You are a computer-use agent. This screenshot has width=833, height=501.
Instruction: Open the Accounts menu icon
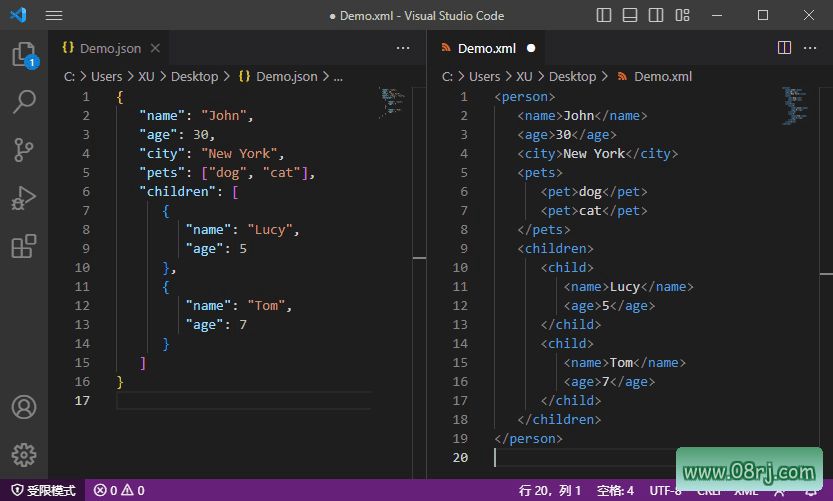coord(24,407)
